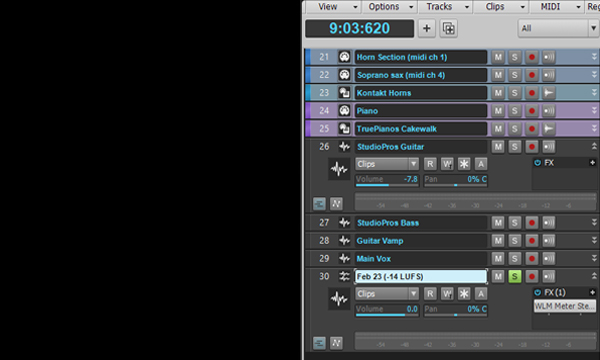Toggle FX bin power on track 30
The image size is (600, 360).
538,293
